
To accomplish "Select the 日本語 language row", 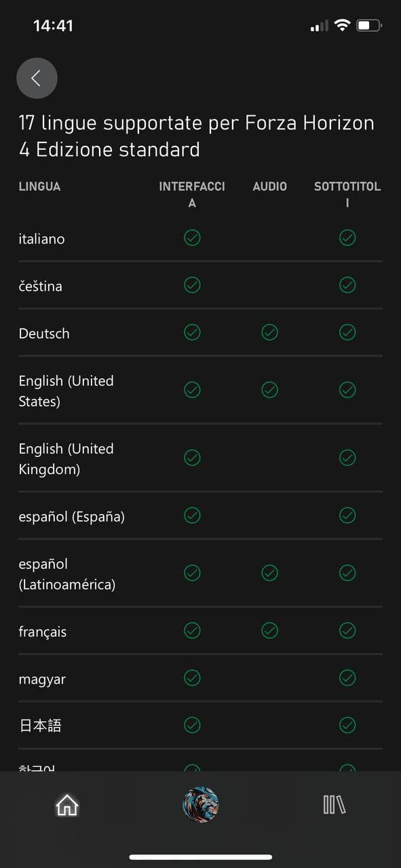I will pos(200,726).
